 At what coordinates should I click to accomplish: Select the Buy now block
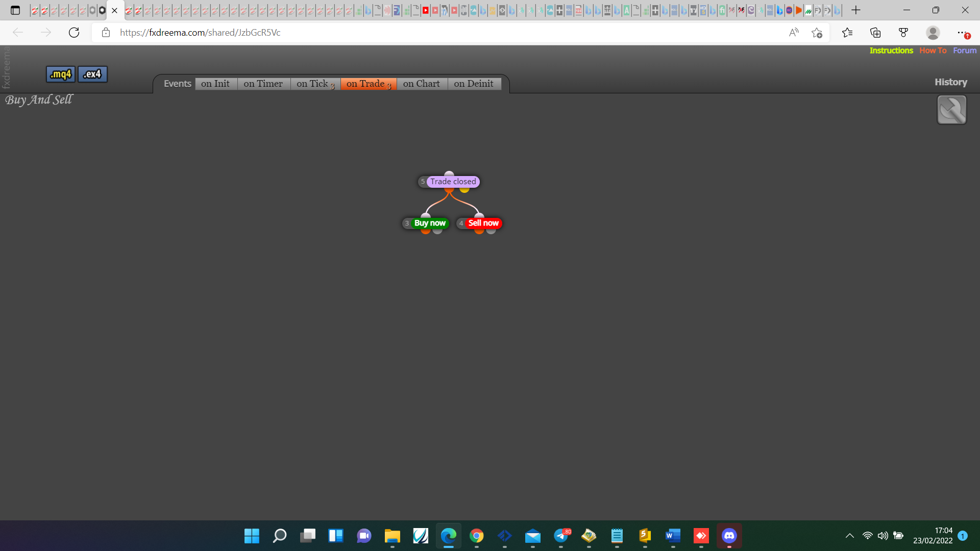(430, 223)
